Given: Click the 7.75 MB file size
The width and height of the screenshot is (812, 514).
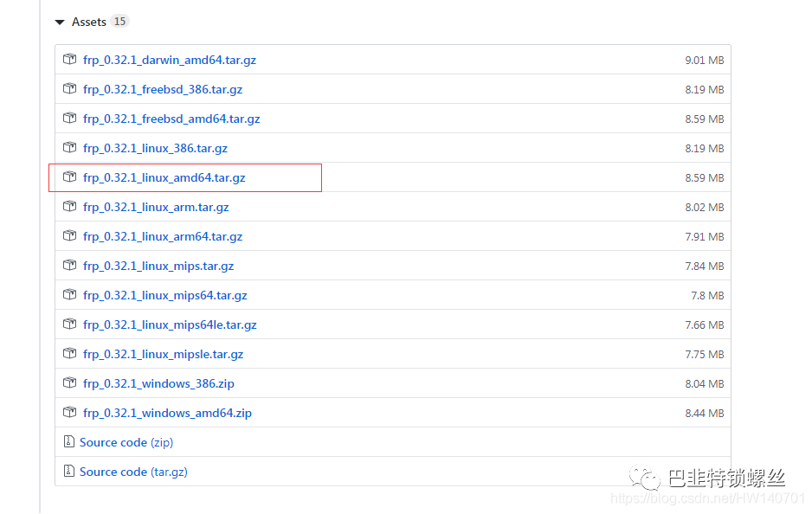Looking at the screenshot, I should point(705,355).
